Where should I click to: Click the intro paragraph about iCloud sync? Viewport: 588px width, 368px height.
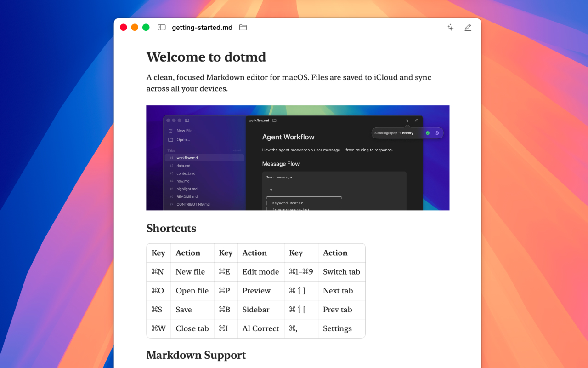coord(289,83)
